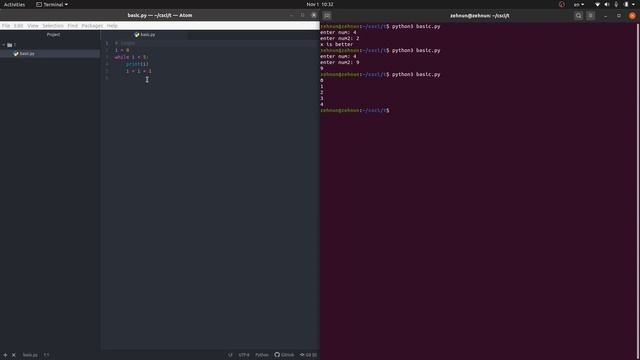Viewport: 640px width, 360px height.
Task: Click the Terminal window title text
Action: [480, 16]
